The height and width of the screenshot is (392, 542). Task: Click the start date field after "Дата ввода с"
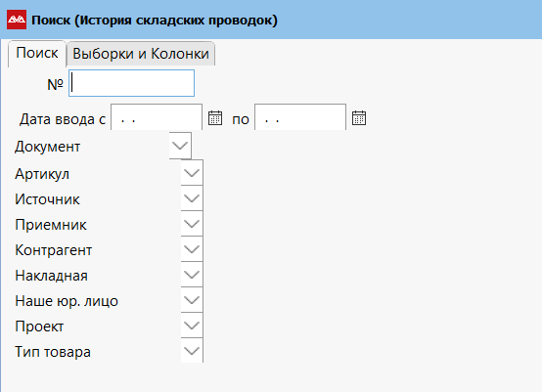[x=157, y=117]
